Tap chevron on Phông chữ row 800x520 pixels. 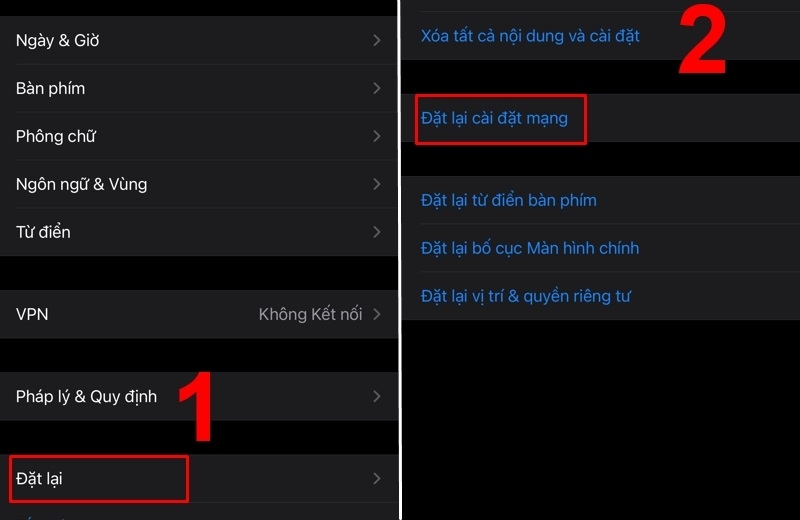click(x=377, y=136)
